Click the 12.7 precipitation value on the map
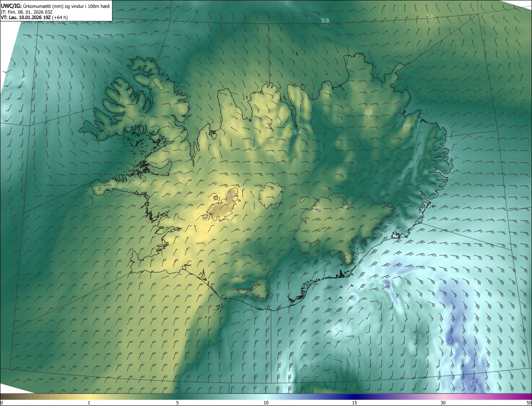This screenshot has height=406, width=532. click(475, 382)
